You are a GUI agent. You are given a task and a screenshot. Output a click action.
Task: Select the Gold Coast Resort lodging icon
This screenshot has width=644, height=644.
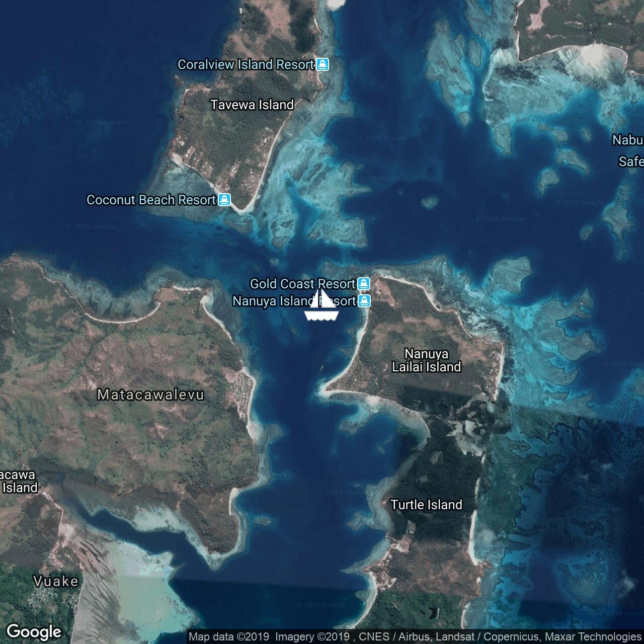(x=364, y=284)
